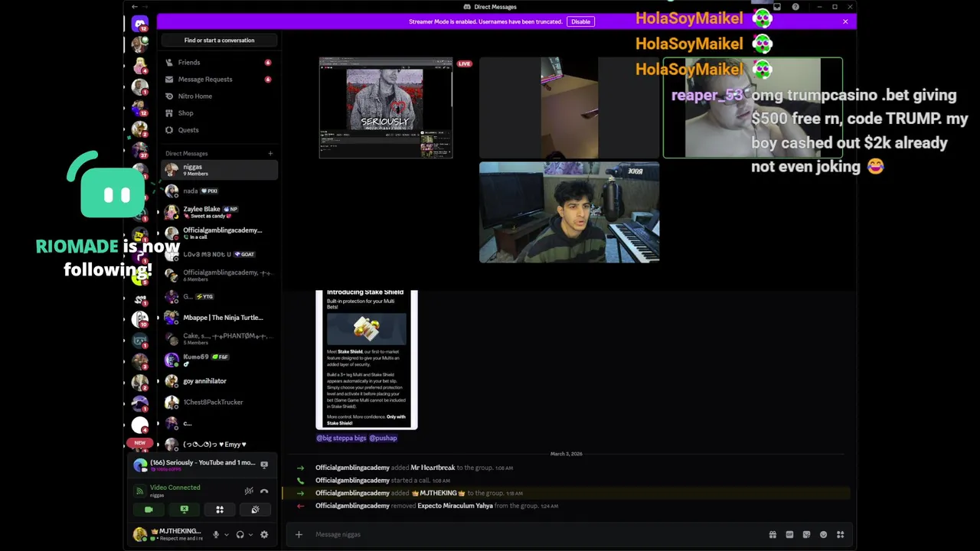Disable Streamer Mode button
The height and width of the screenshot is (551, 980).
pyautogui.click(x=580, y=21)
